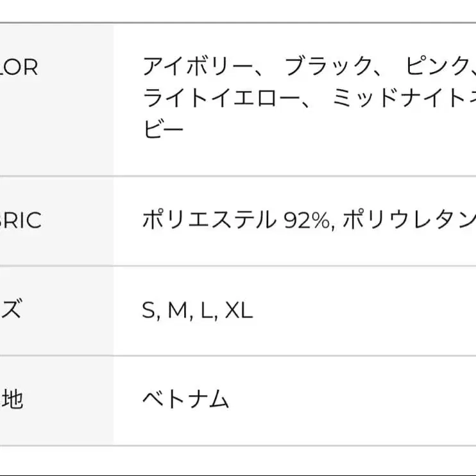Image resolution: width=476 pixels, height=476 pixels.
Task: Click the ビー text on third line
Action: [163, 130]
